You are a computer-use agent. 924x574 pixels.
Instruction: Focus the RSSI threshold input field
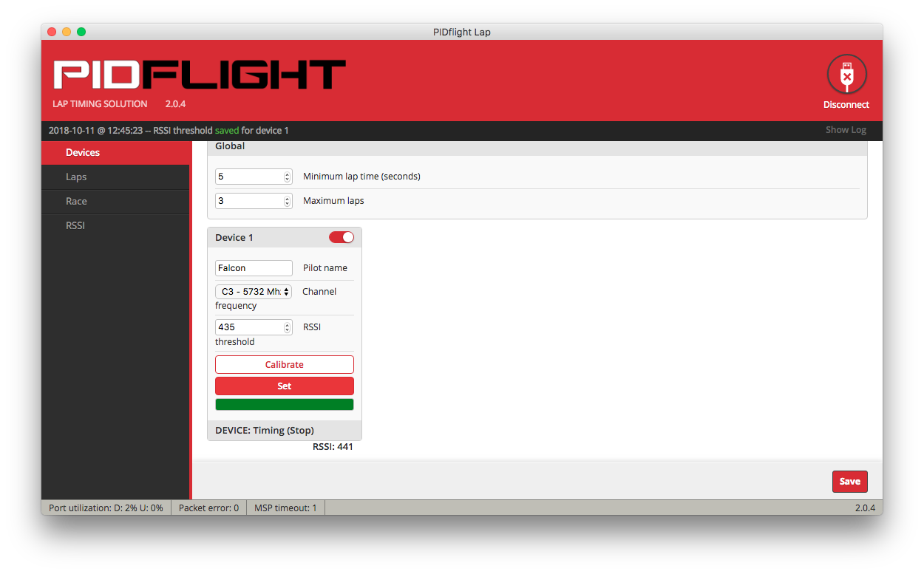point(248,327)
